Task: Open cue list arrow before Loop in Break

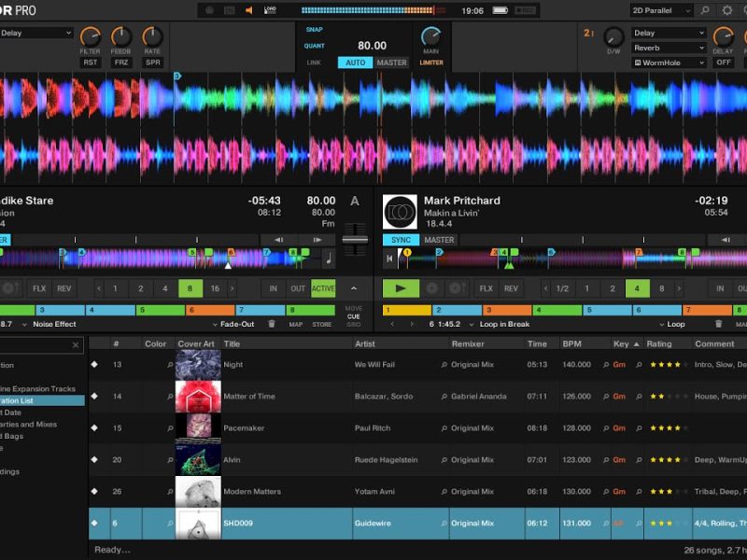Action: click(x=472, y=324)
